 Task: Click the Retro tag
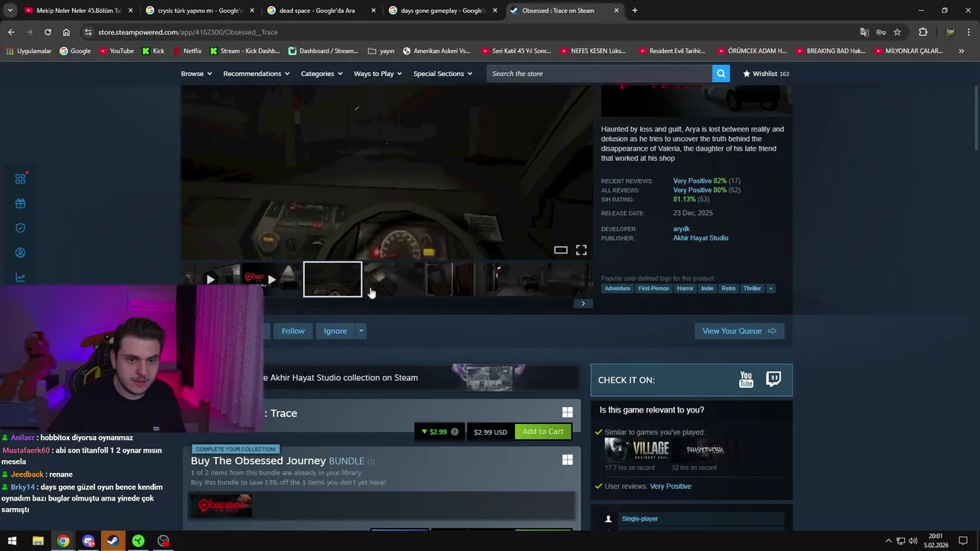[728, 289]
